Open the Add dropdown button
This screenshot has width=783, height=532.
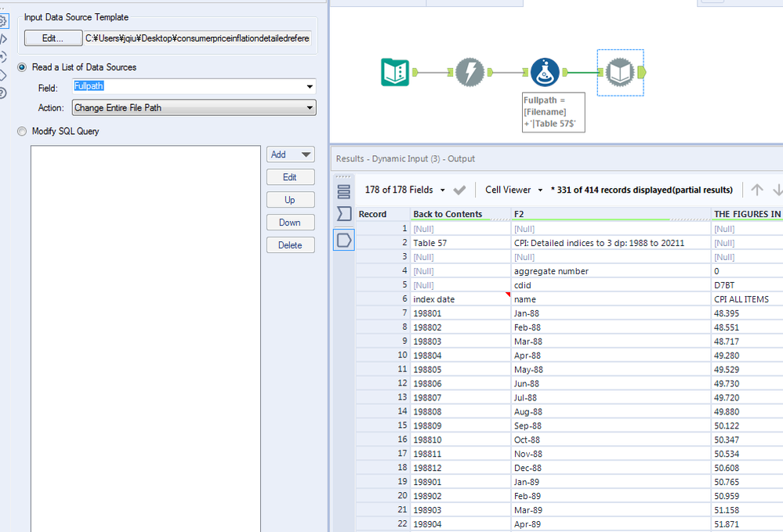[291, 154]
